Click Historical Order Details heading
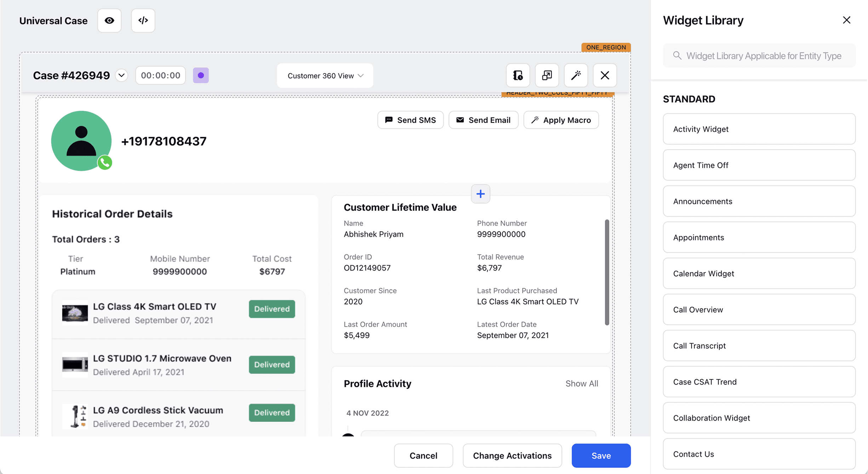This screenshot has width=868, height=474. [112, 214]
